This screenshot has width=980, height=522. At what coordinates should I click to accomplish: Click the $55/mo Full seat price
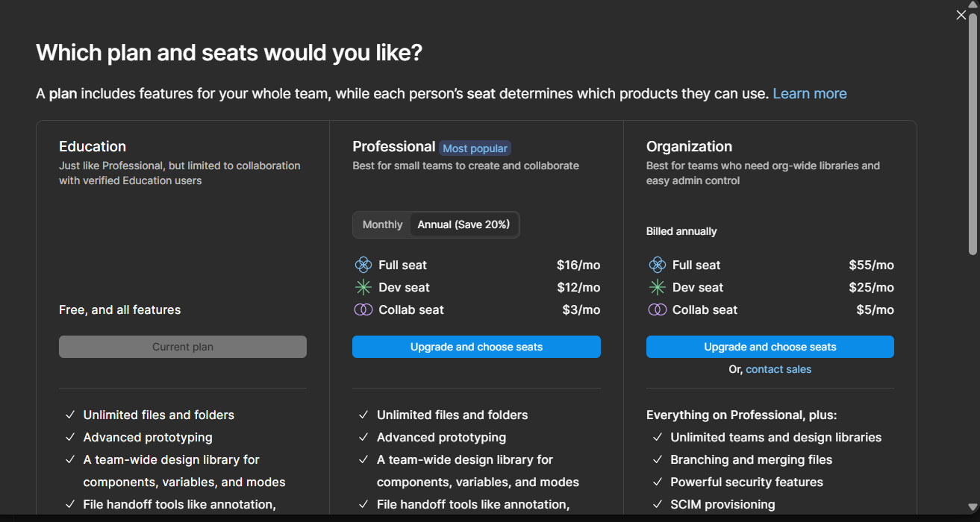[x=871, y=265]
